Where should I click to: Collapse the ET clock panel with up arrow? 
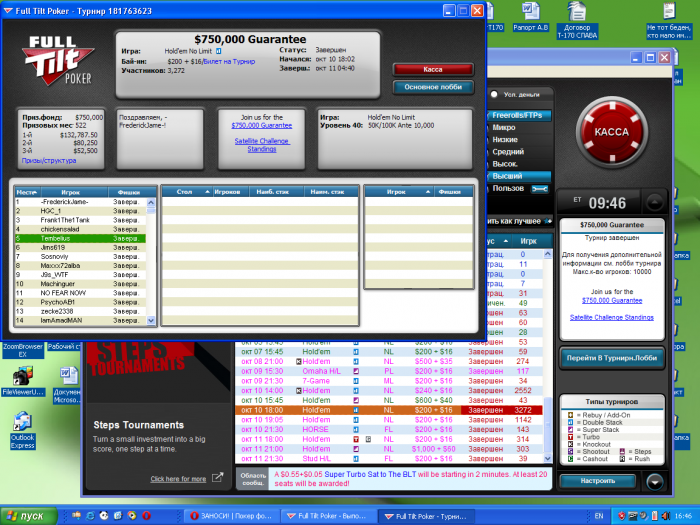[654, 203]
